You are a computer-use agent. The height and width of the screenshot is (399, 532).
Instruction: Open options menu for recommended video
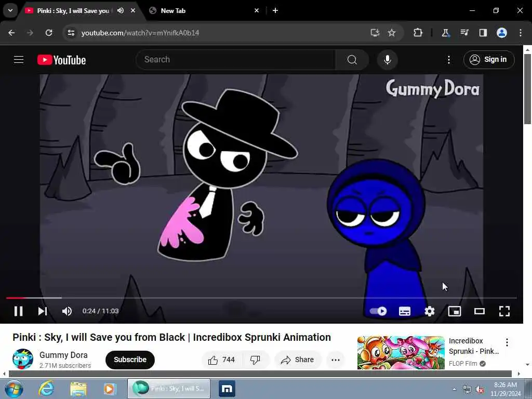pos(507,342)
